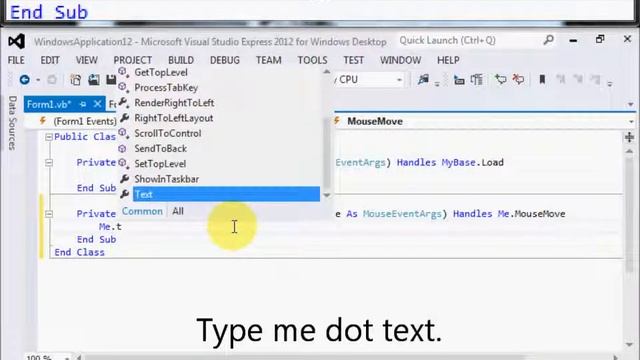The height and width of the screenshot is (360, 640).
Task: Click the wrench icon beside RightToLeftLayout
Action: coord(124,118)
